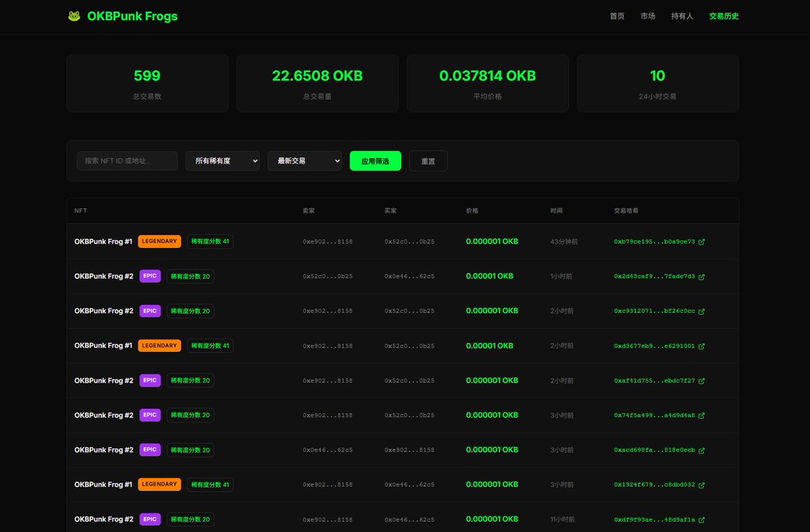
Task: Click EPIC badge in the 0xaf41d755 hash row
Action: pyautogui.click(x=150, y=380)
